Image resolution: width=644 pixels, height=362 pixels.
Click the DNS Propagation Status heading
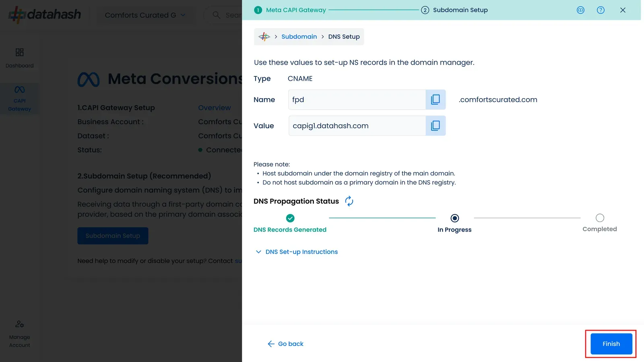point(296,201)
